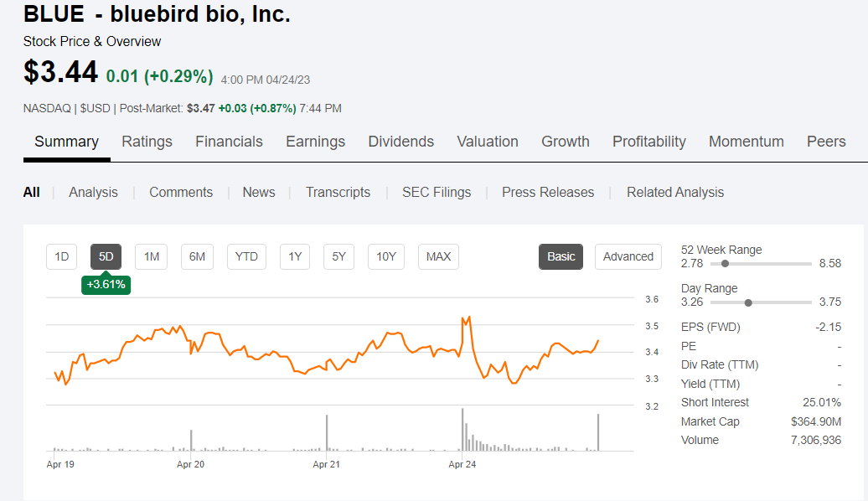This screenshot has height=501, width=868.
Task: Enable the Basic chart mode
Action: [x=561, y=256]
